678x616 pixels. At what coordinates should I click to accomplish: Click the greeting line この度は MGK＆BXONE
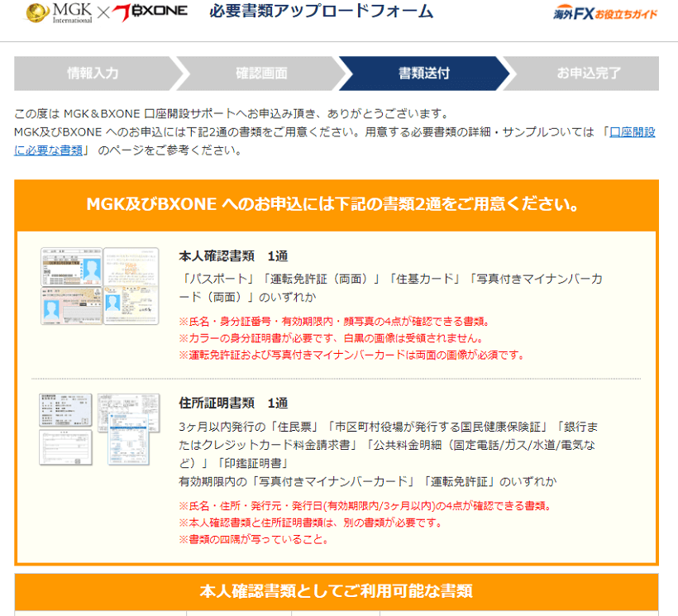pos(232,113)
